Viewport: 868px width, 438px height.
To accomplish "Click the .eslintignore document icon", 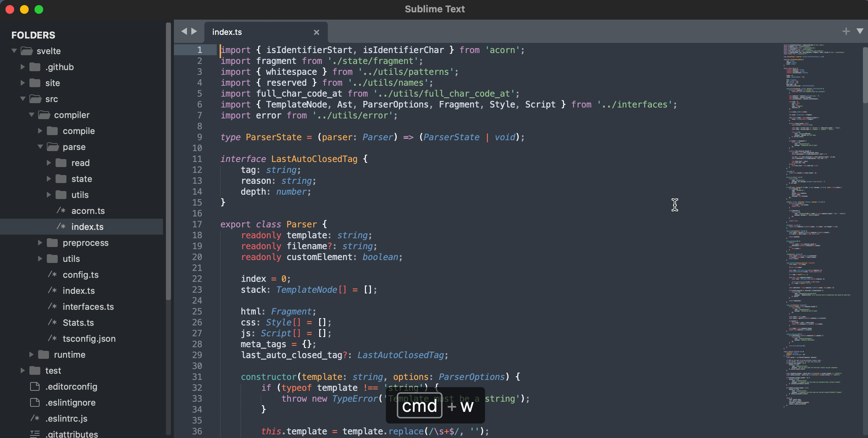I will 35,402.
